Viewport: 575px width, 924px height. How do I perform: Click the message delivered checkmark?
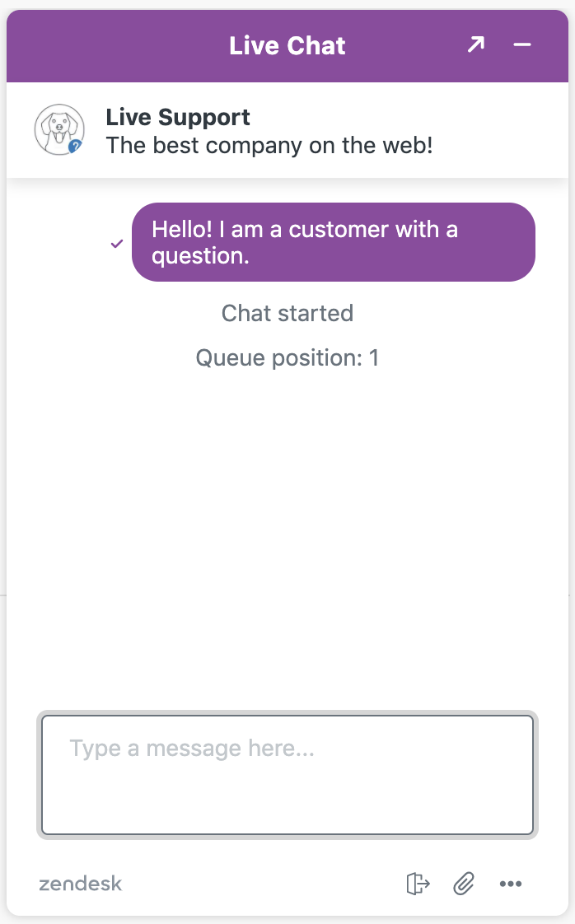pyautogui.click(x=117, y=244)
